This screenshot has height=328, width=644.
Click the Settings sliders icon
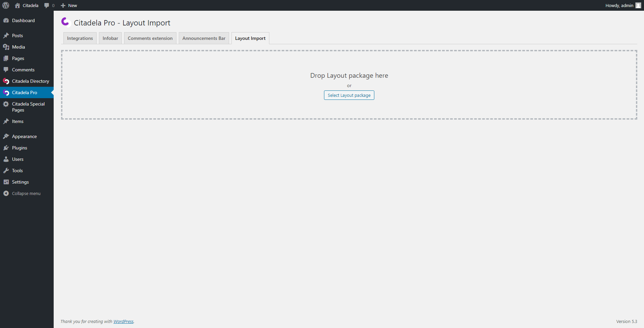point(6,182)
